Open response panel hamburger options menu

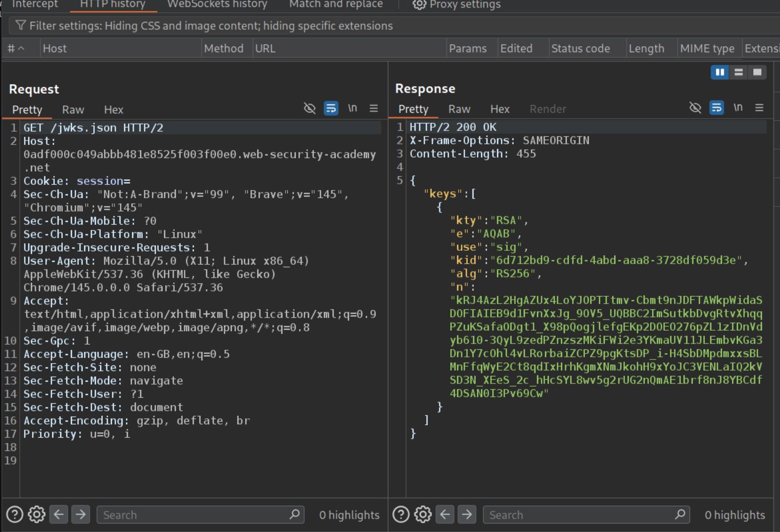pyautogui.click(x=759, y=108)
